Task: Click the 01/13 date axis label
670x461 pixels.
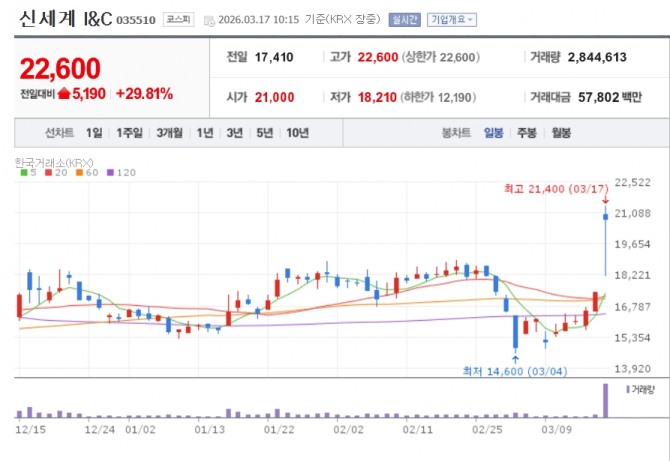Action: (209, 429)
